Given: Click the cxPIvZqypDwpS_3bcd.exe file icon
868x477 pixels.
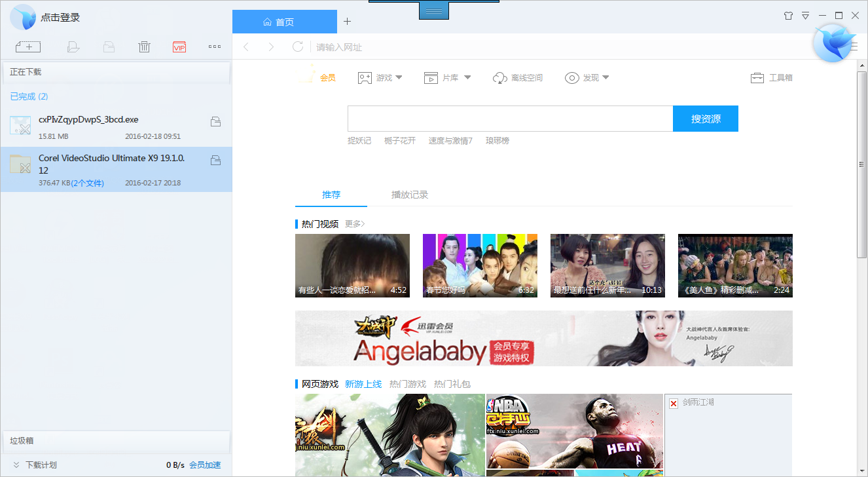Looking at the screenshot, I should 20,124.
